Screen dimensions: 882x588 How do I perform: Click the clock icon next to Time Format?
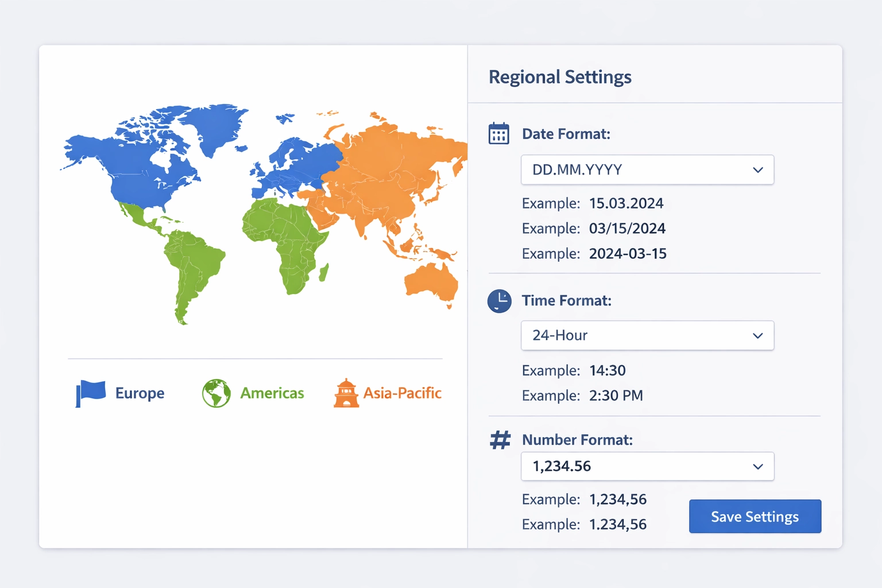(499, 301)
